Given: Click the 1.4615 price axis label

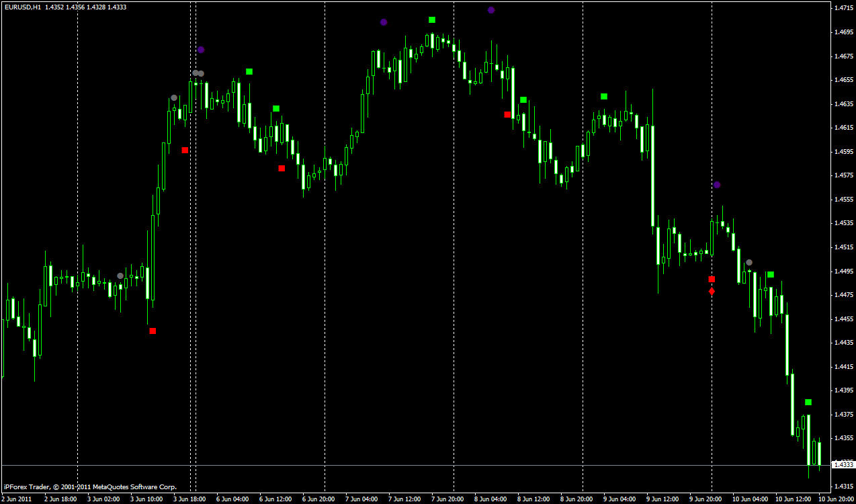Looking at the screenshot, I should point(843,128).
